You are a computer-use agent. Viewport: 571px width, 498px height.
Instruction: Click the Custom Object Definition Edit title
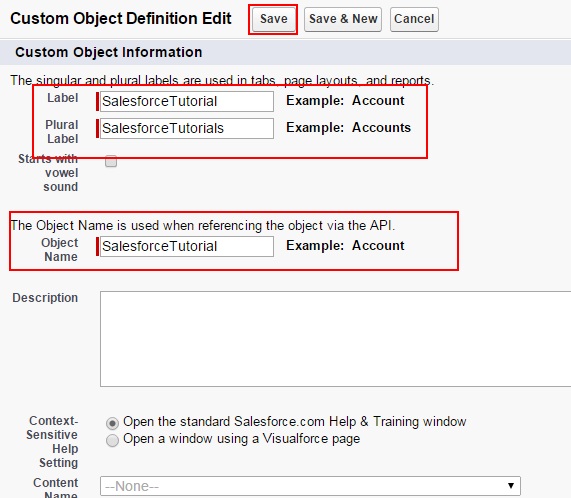point(121,19)
